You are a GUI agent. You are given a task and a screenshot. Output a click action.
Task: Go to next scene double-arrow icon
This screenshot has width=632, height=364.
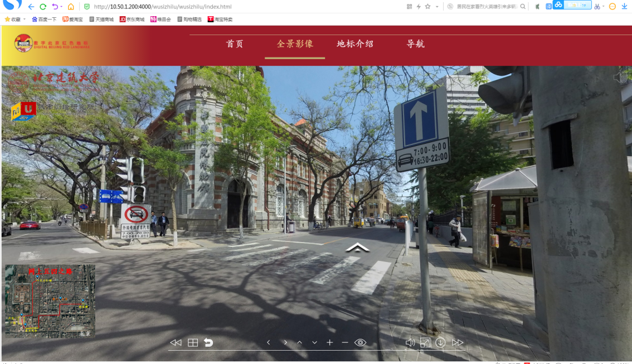click(458, 342)
